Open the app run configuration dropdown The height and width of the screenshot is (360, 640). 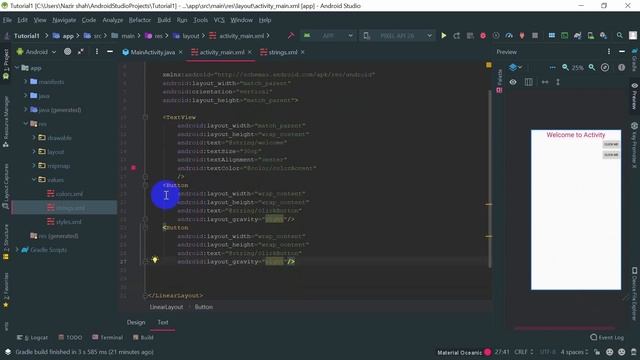click(x=328, y=36)
